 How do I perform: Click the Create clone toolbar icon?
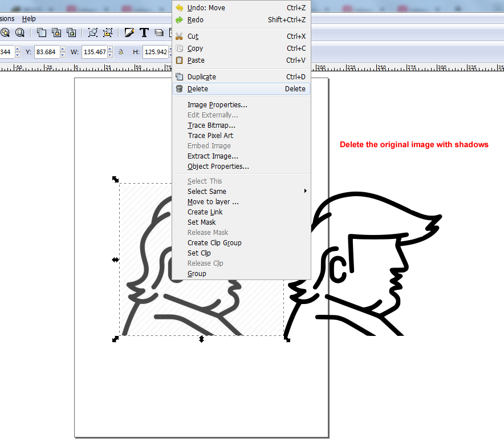click(x=56, y=33)
